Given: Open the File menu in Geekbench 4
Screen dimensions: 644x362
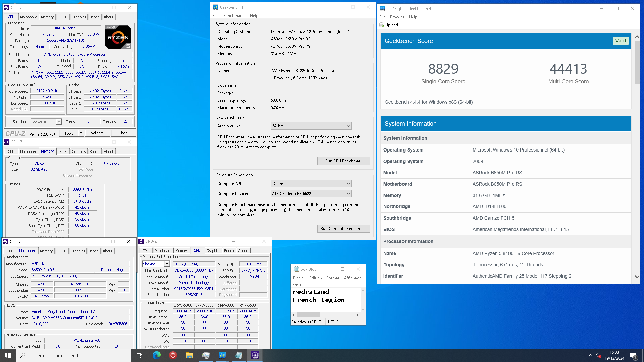Looking at the screenshot, I should 216,16.
